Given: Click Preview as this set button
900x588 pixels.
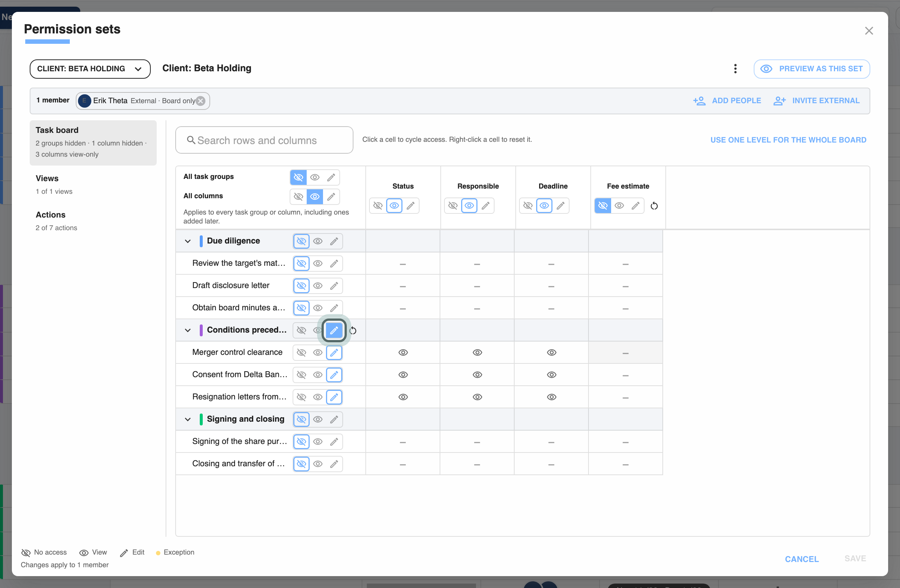Looking at the screenshot, I should pos(812,69).
